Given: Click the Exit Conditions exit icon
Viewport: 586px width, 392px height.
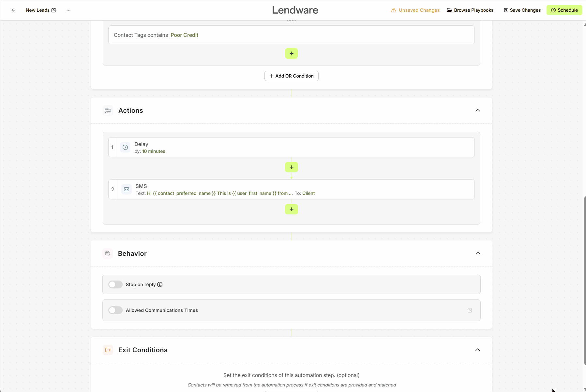Looking at the screenshot, I should point(108,350).
